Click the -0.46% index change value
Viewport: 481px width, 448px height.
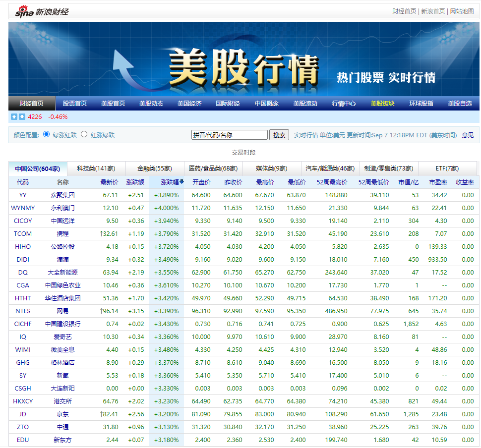pyautogui.click(x=58, y=117)
